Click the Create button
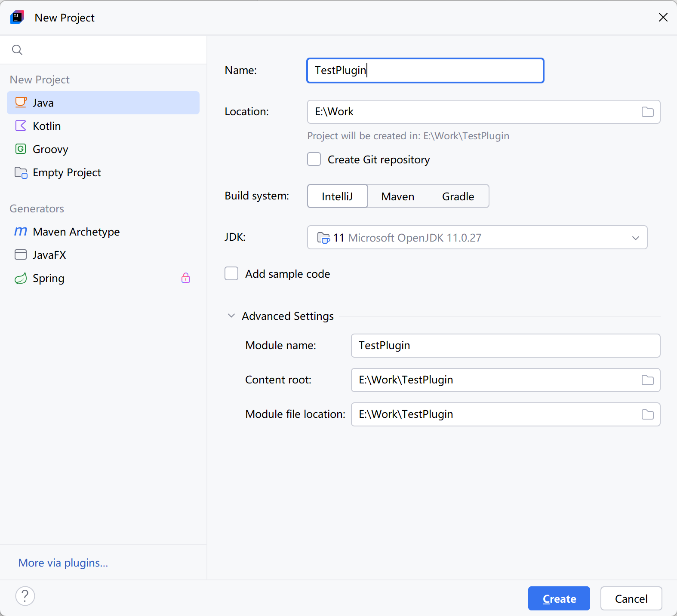The width and height of the screenshot is (677, 616). (x=559, y=598)
